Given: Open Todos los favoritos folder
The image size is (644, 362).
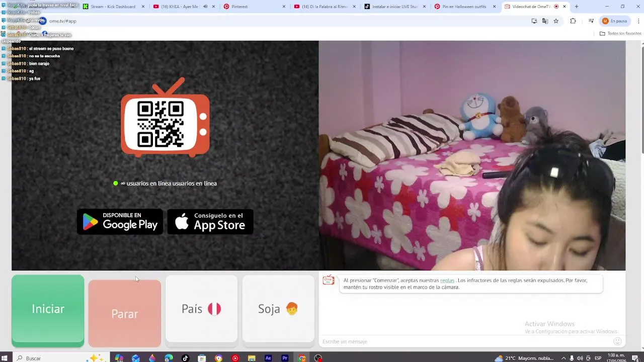Looking at the screenshot, I should (620, 34).
